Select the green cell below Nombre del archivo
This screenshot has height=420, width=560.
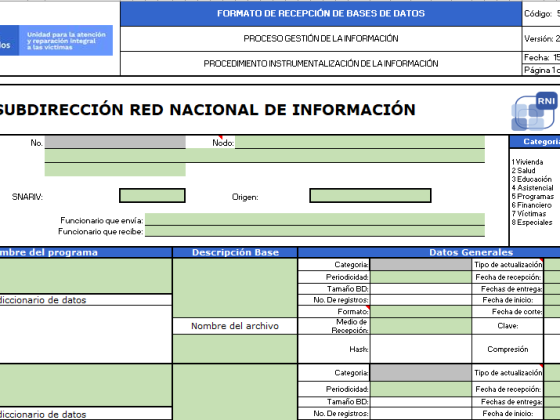pyautogui.click(x=235, y=349)
